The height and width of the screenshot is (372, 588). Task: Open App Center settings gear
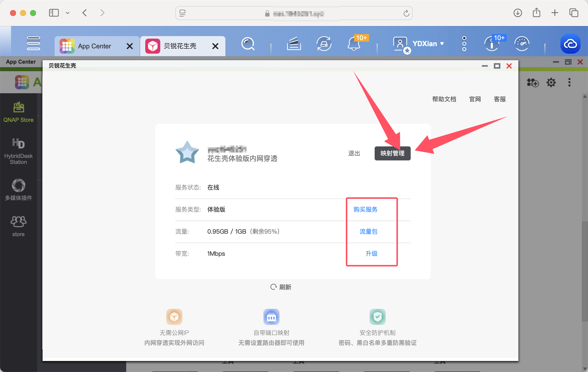[551, 82]
